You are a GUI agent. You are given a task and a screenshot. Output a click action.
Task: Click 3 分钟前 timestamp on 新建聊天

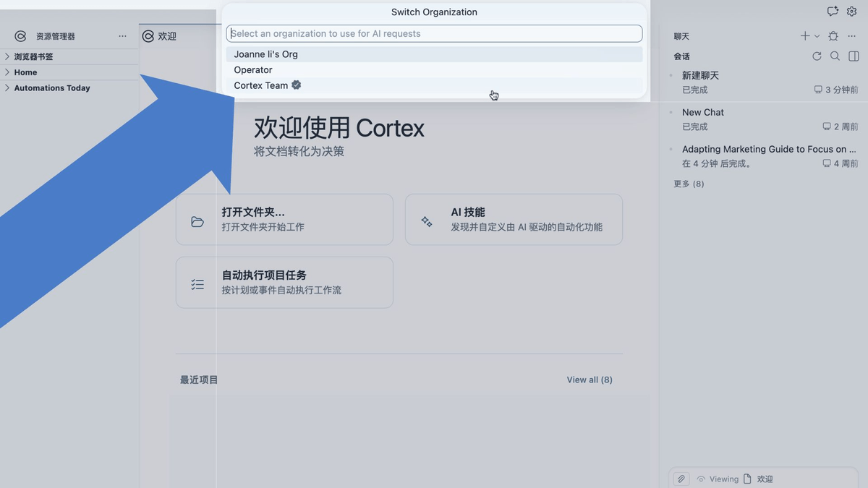841,90
